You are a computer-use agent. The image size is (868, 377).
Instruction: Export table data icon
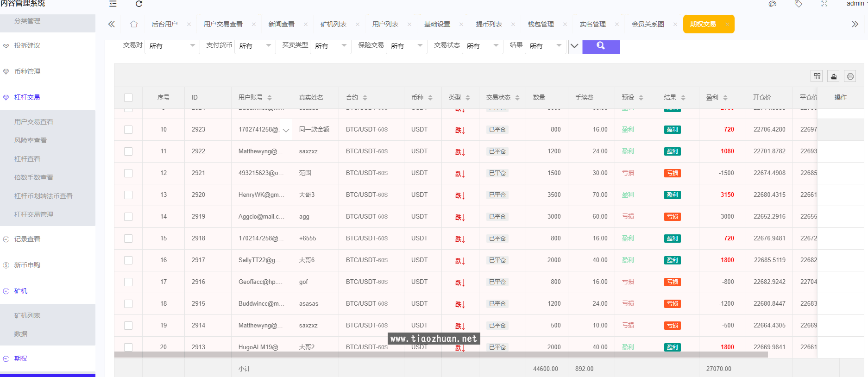[x=834, y=76]
